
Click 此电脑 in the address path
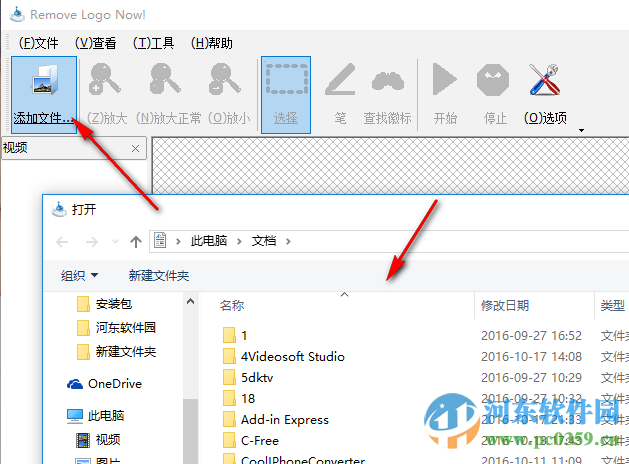(209, 241)
